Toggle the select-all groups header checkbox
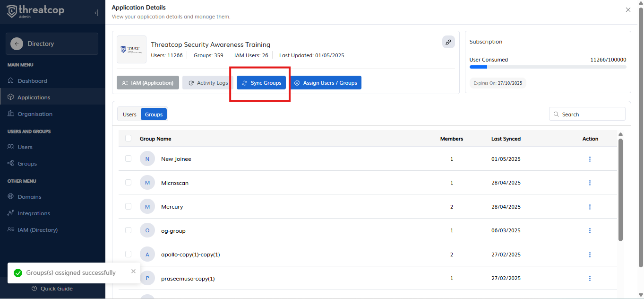The height and width of the screenshot is (299, 644). [x=129, y=138]
